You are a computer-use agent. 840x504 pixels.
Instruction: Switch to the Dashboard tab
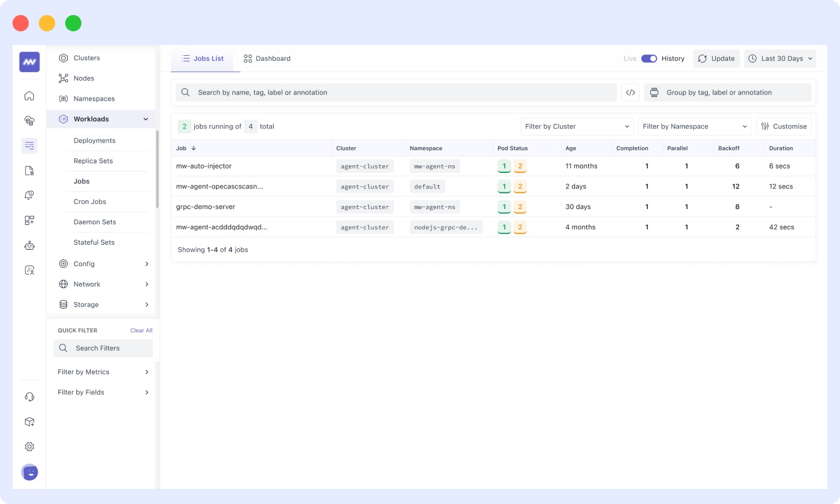[x=267, y=59]
